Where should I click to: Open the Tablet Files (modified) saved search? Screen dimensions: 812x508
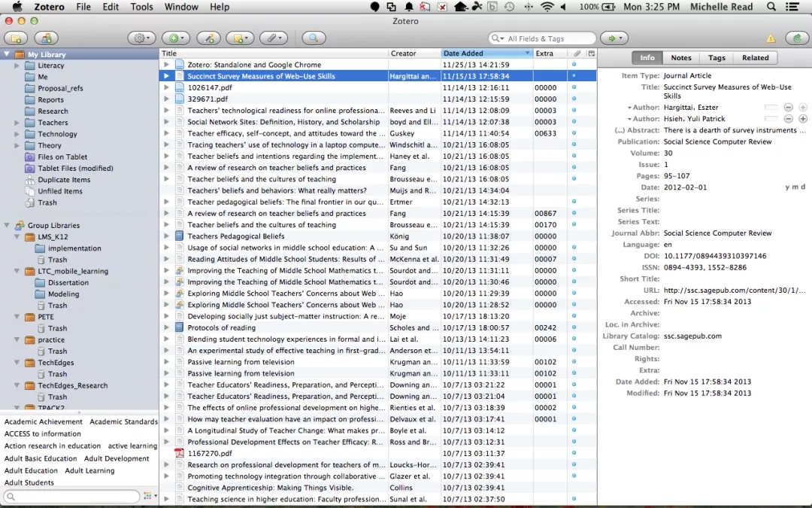75,169
